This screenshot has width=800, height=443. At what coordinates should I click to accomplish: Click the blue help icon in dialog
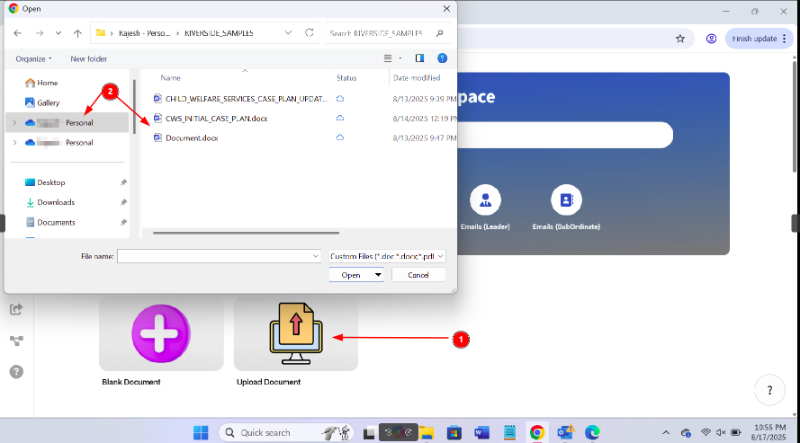click(x=441, y=59)
